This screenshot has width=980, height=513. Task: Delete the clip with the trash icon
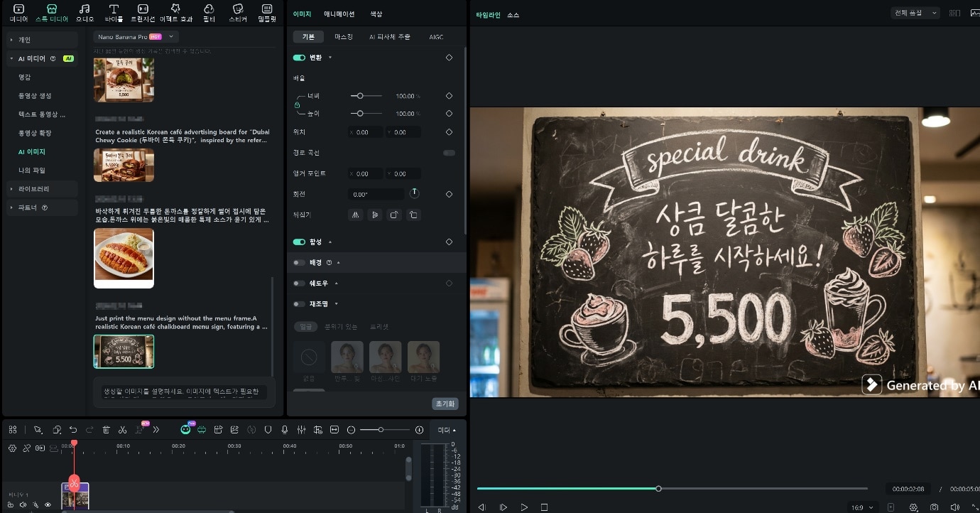click(106, 429)
